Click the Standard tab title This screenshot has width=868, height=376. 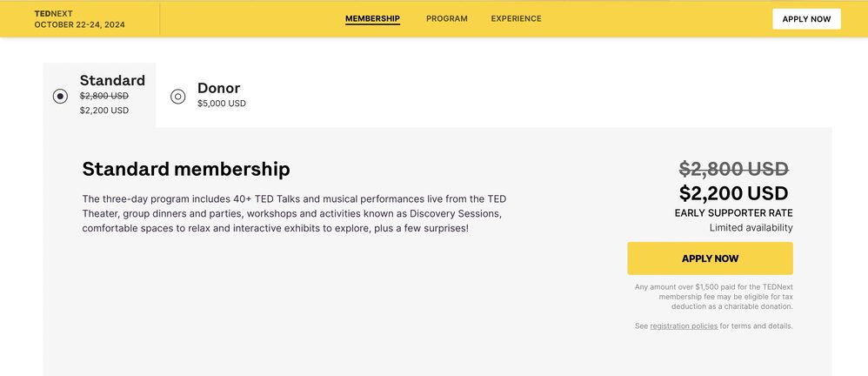(x=112, y=81)
